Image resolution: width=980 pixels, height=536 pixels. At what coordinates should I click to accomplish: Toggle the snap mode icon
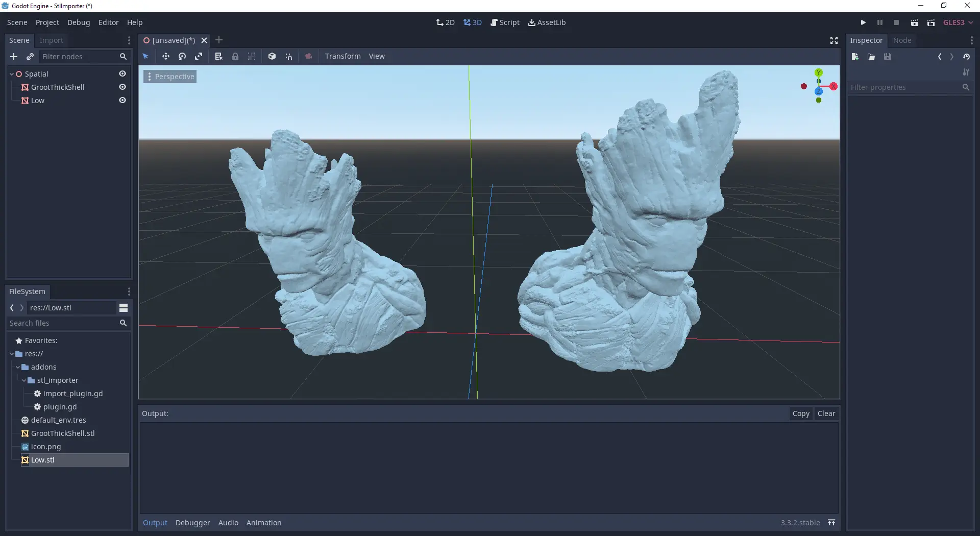[289, 56]
